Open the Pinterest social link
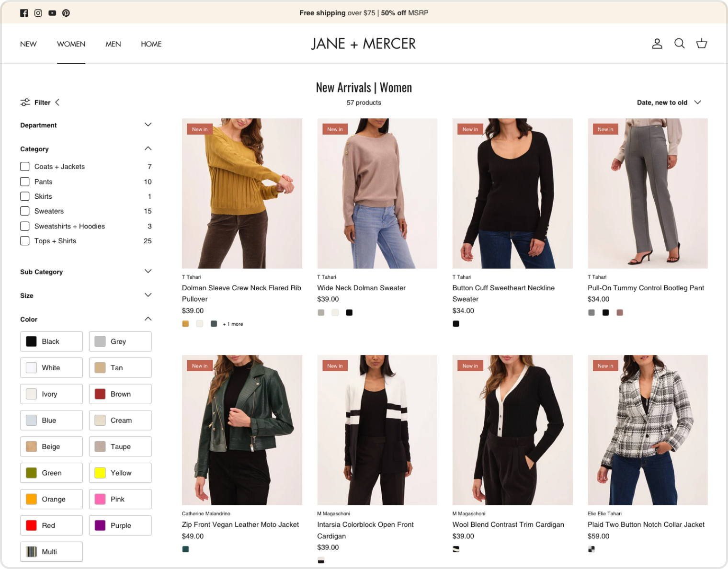The height and width of the screenshot is (569, 728). 66,13
